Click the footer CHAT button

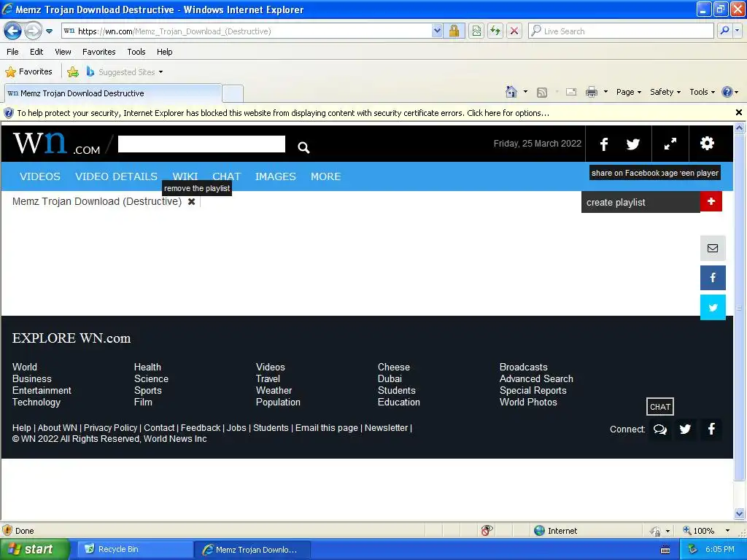coord(659,407)
